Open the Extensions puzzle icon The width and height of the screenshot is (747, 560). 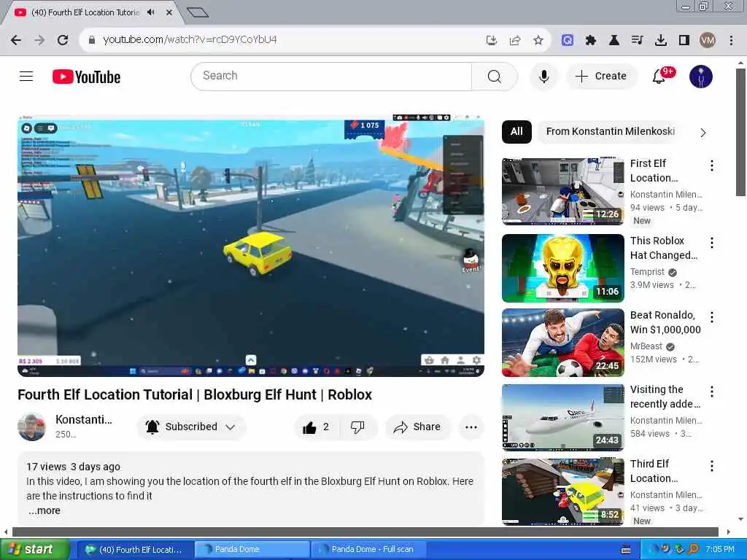click(x=591, y=41)
